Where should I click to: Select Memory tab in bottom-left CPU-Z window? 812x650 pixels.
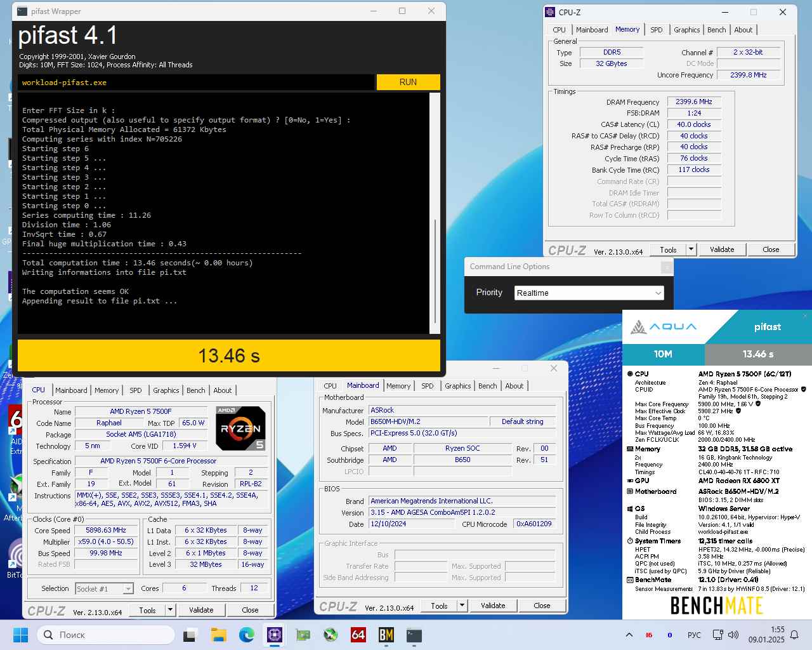[107, 390]
